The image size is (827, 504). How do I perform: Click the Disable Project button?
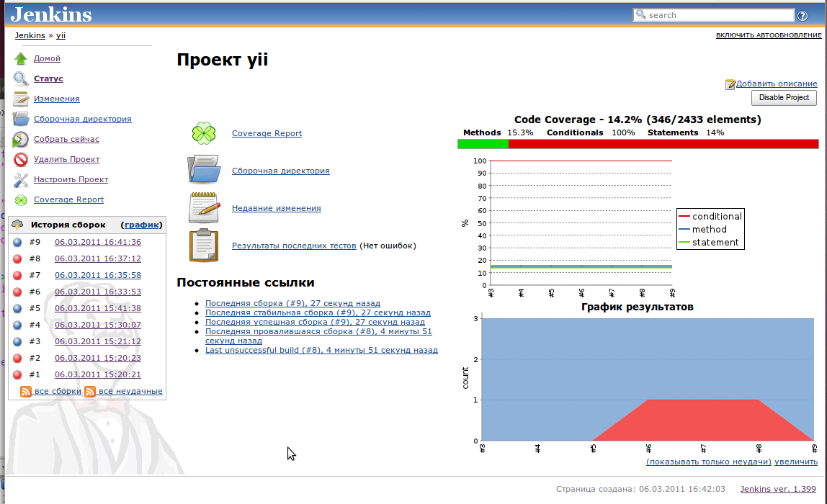(784, 97)
